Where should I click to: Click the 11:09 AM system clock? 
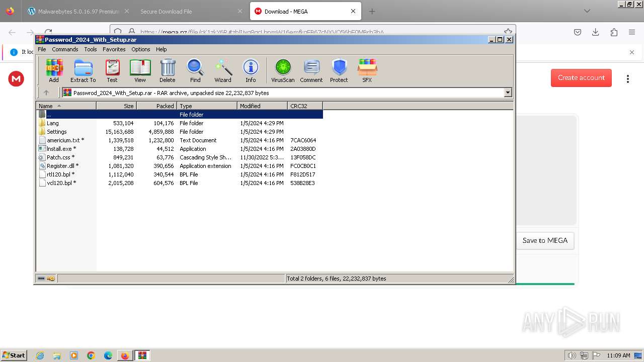[618, 355]
